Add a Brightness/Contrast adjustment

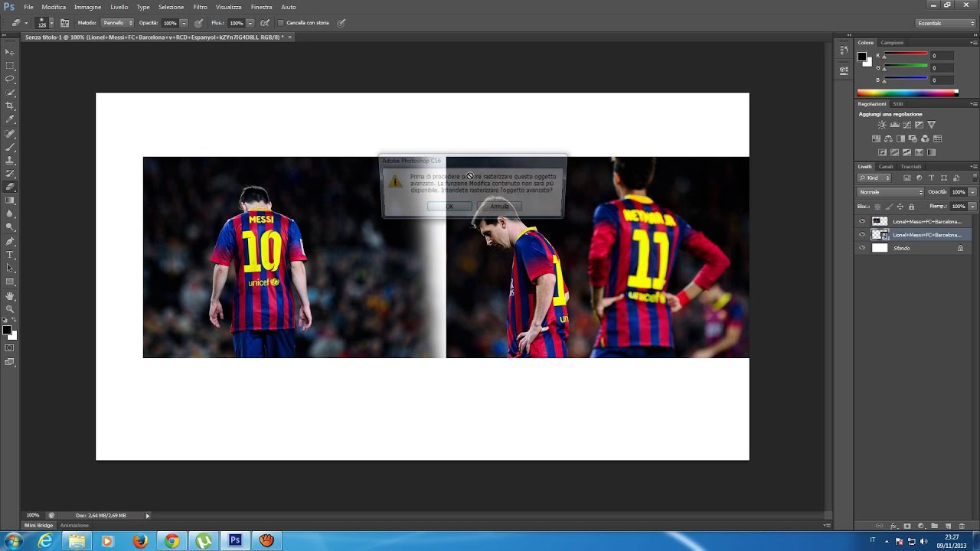(x=882, y=125)
